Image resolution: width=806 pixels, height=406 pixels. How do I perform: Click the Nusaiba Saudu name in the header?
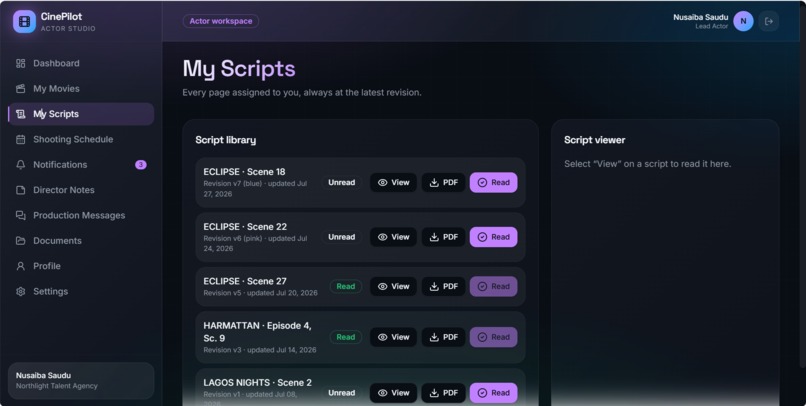click(701, 17)
